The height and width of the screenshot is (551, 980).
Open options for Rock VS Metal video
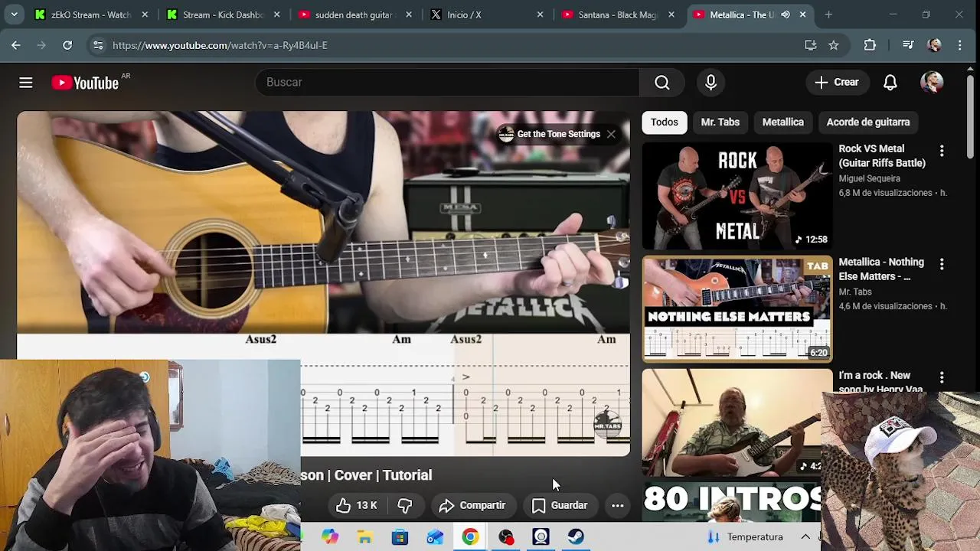pos(942,151)
